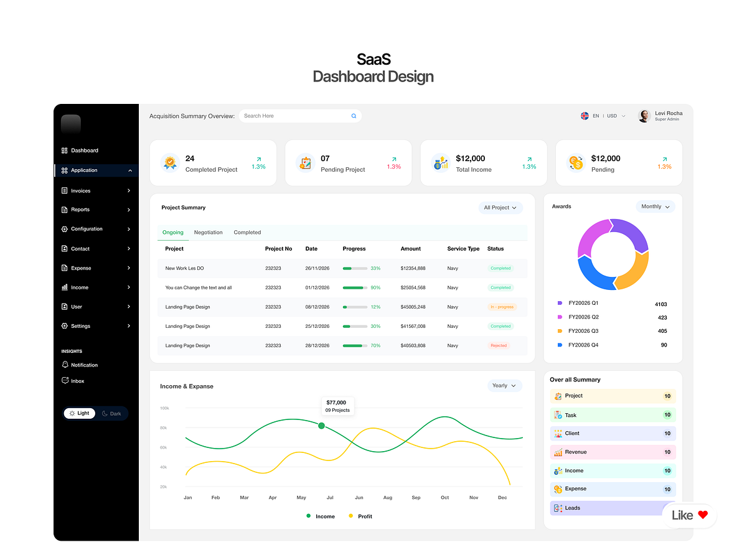The height and width of the screenshot is (560, 747).
Task: Click the Rejected status badge
Action: (499, 345)
